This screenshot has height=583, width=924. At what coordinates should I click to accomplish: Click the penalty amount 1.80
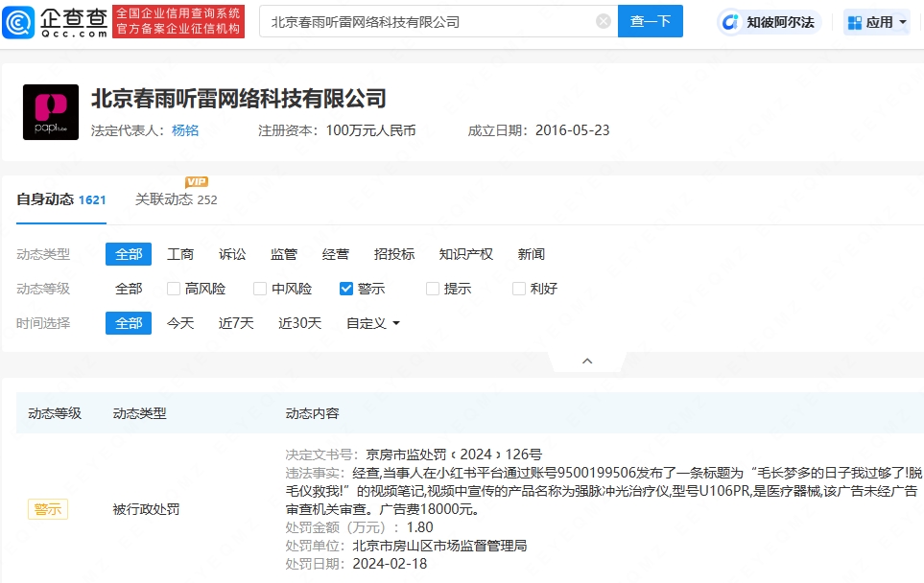click(419, 527)
